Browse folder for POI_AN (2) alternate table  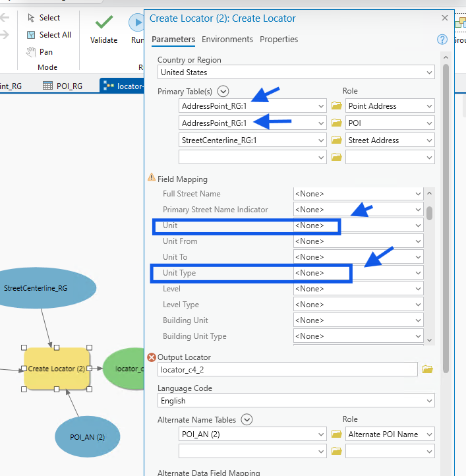point(337,434)
